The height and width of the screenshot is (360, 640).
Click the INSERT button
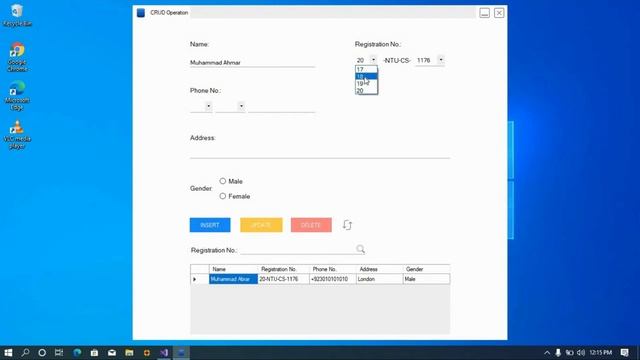210,225
